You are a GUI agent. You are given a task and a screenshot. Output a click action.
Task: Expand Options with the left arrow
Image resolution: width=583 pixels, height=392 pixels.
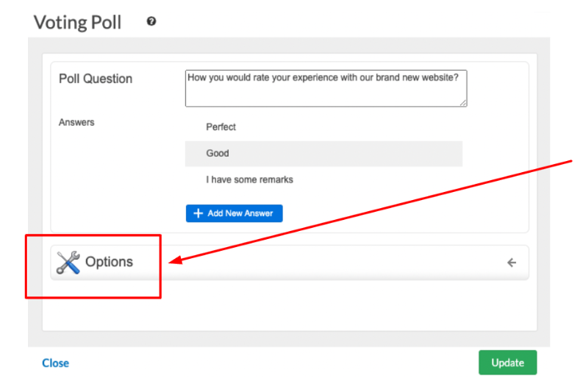[512, 263]
